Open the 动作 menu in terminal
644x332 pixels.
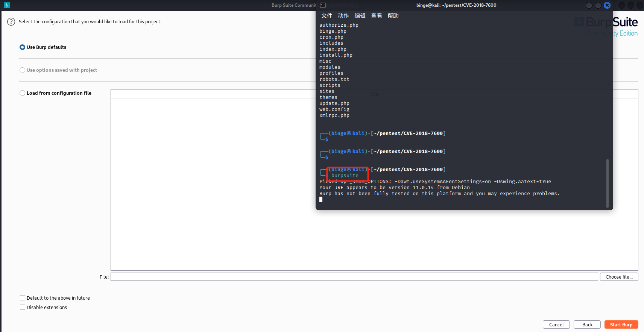point(343,15)
